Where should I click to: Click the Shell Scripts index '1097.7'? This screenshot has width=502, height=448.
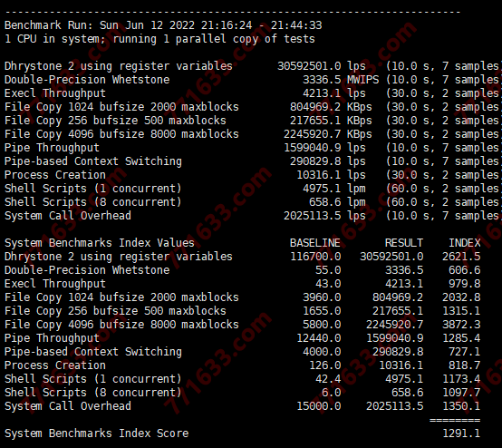point(461,393)
